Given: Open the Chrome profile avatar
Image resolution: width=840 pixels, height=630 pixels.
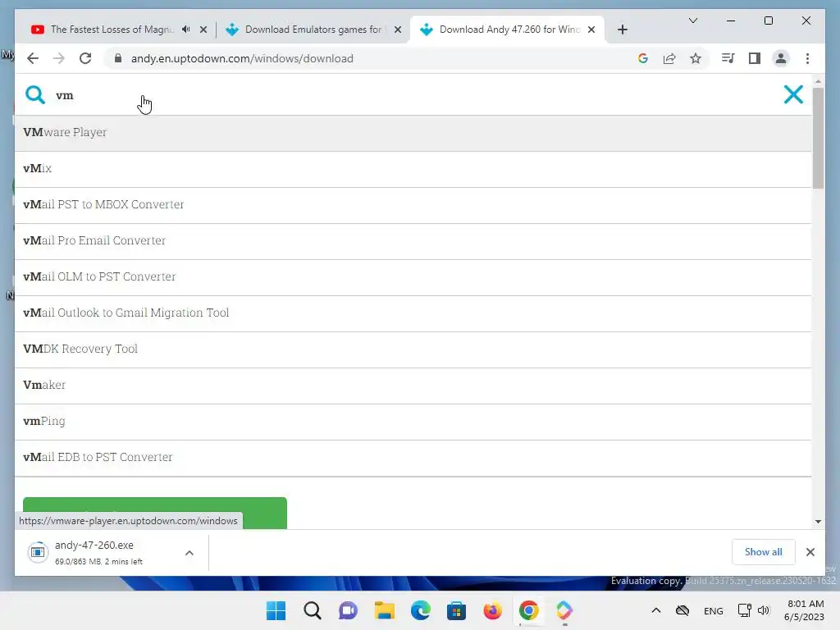Looking at the screenshot, I should point(781,58).
